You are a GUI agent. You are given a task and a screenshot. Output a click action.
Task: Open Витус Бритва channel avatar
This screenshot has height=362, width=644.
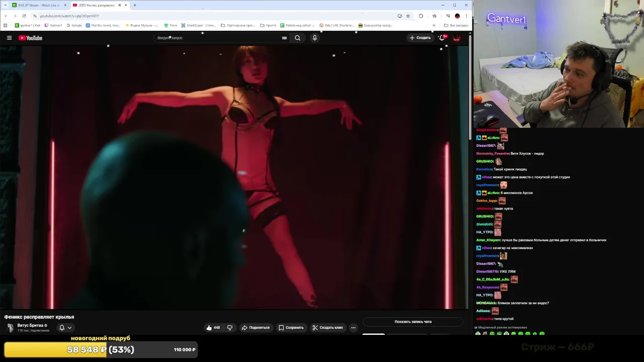click(10, 327)
